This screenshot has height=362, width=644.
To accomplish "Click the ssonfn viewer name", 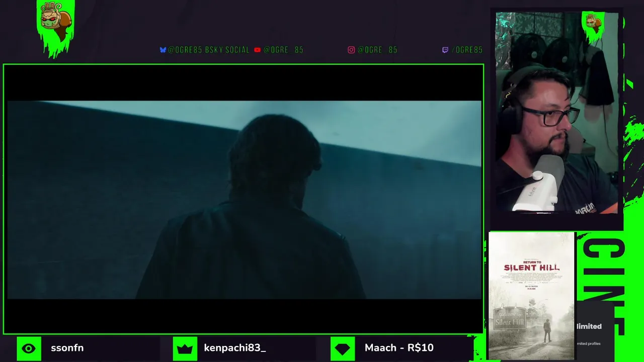I will [x=67, y=348].
